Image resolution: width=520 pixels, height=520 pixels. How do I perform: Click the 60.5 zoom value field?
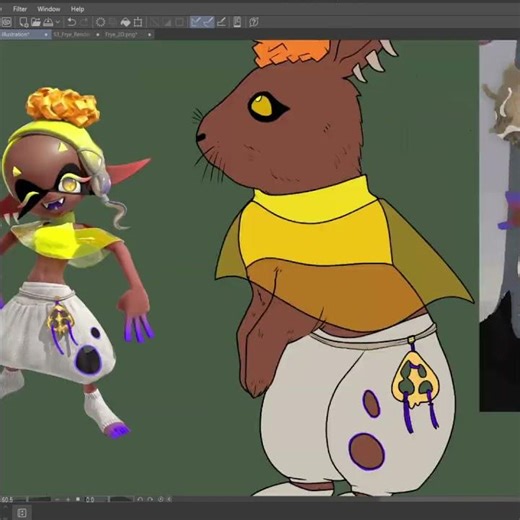(8, 500)
